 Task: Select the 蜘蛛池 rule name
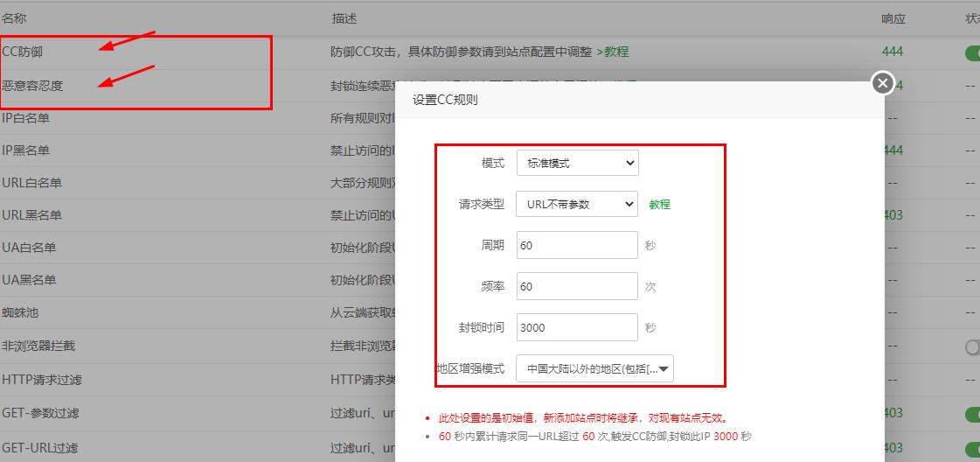click(20, 312)
